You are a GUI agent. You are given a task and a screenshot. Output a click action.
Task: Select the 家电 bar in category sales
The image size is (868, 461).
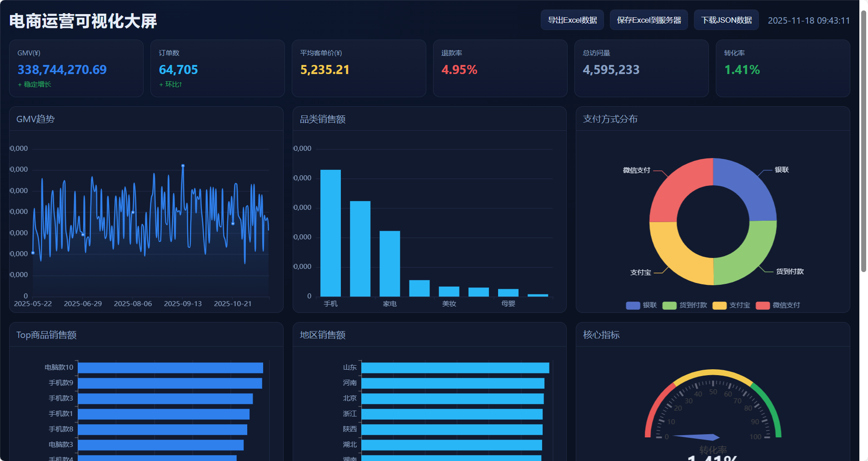[389, 263]
